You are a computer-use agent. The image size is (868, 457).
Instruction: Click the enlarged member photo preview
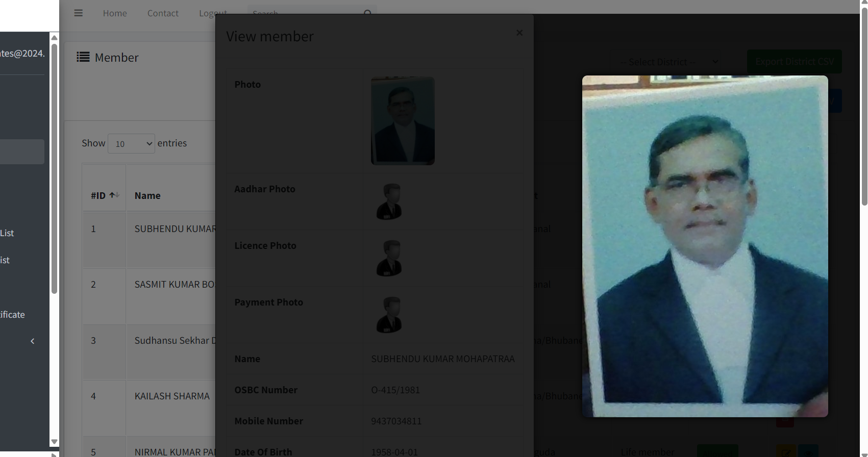tap(705, 246)
